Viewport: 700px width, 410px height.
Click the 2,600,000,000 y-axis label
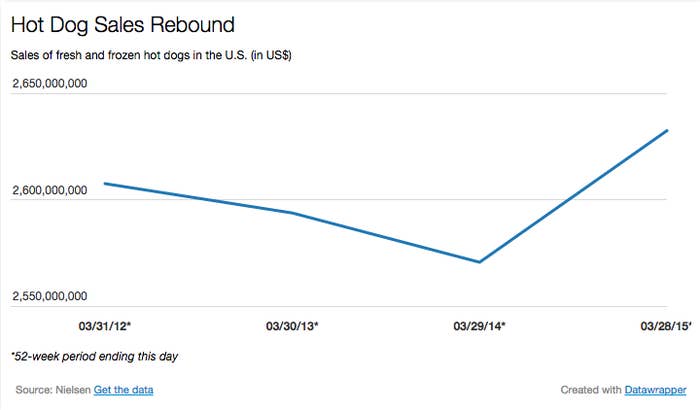(50, 190)
